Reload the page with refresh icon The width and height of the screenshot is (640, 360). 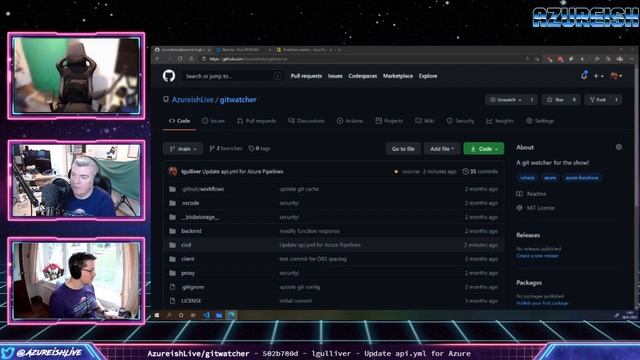(180, 59)
